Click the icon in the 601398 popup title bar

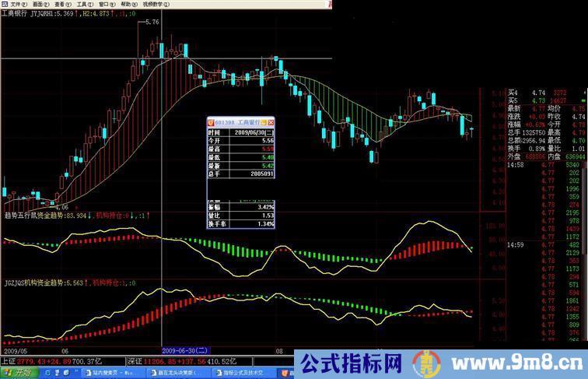pyautogui.click(x=211, y=123)
